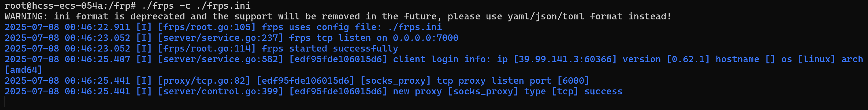
Task: Click the source reference [proxy/tcp.go:82]
Action: coord(204,81)
